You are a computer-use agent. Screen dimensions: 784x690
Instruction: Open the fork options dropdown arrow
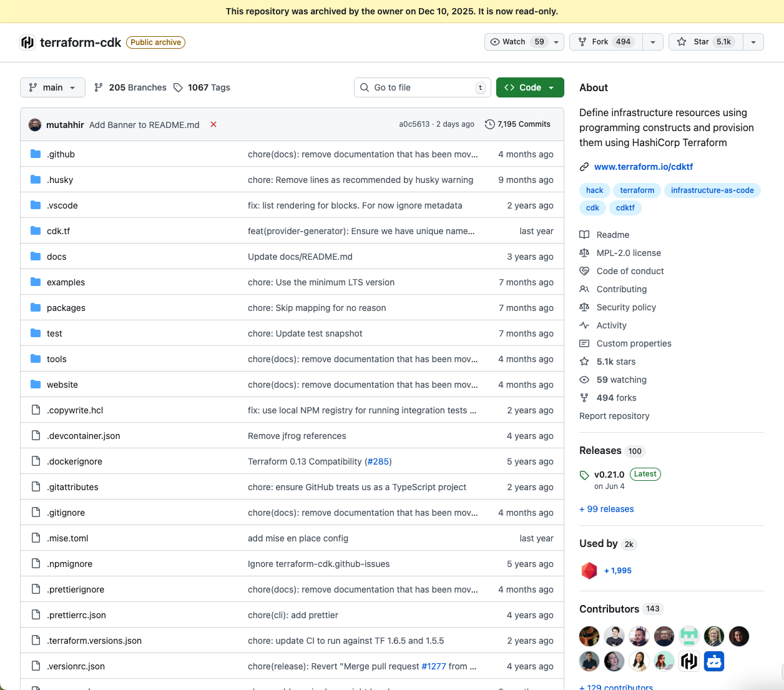coord(653,42)
